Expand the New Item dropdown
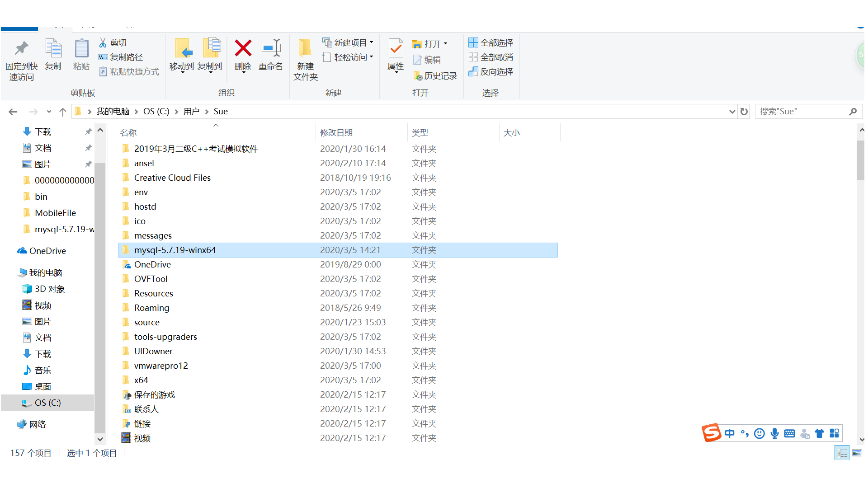 pyautogui.click(x=371, y=42)
